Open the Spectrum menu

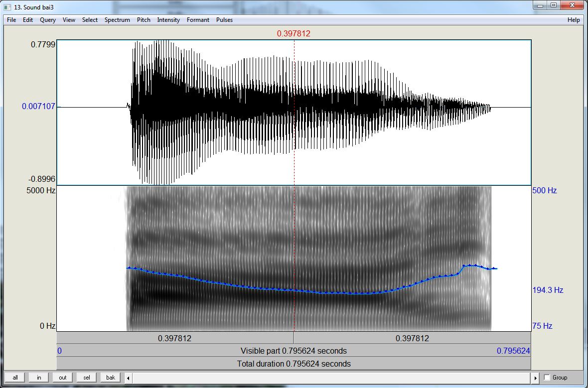coord(117,20)
